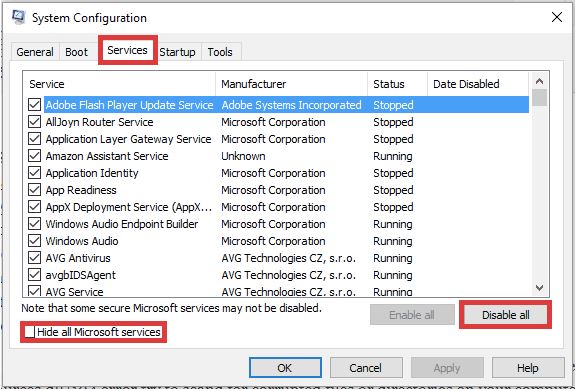Confirm with the OK button

click(285, 368)
